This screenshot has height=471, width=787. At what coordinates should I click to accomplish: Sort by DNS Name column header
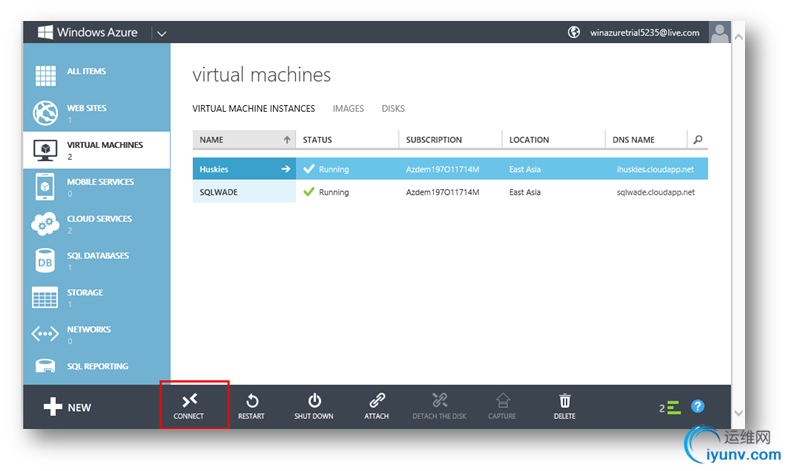tap(646, 140)
